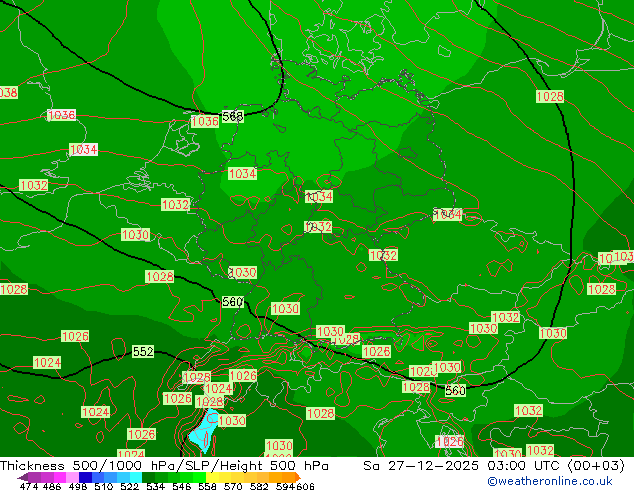Click the 522 value on color scale

(129, 486)
